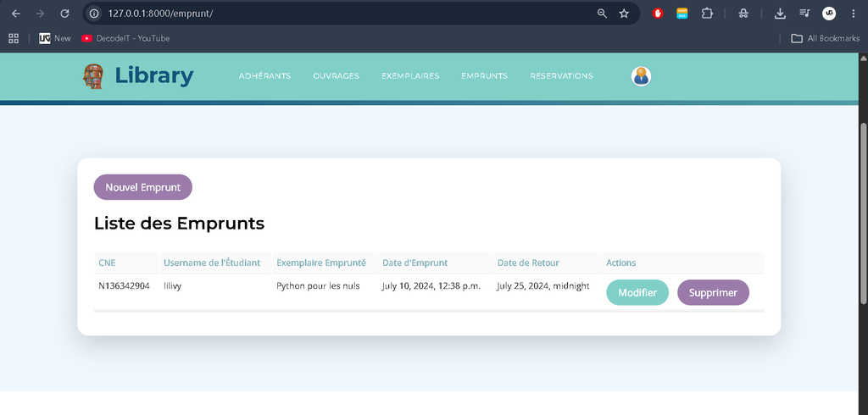Bookmark this page with the star icon
The image size is (868, 415).
[x=624, y=14]
